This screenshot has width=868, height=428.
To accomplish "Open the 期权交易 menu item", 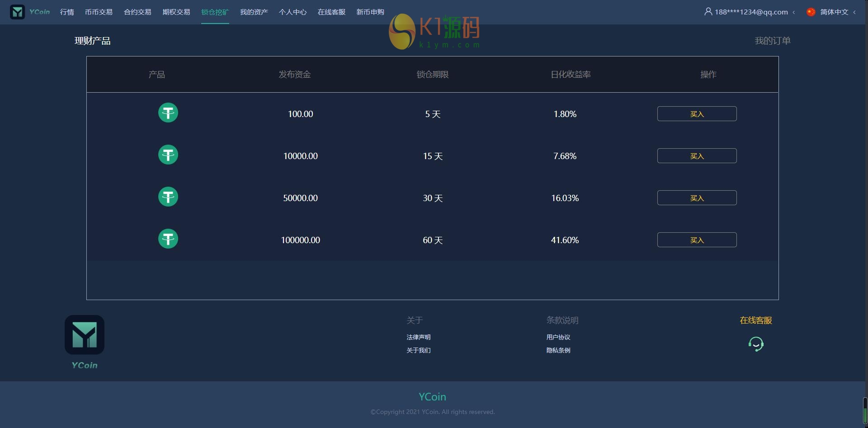I will [176, 12].
